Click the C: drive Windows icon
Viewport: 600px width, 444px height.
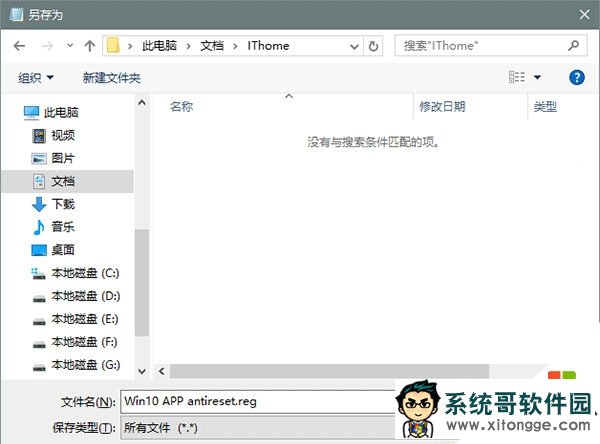[x=38, y=273]
